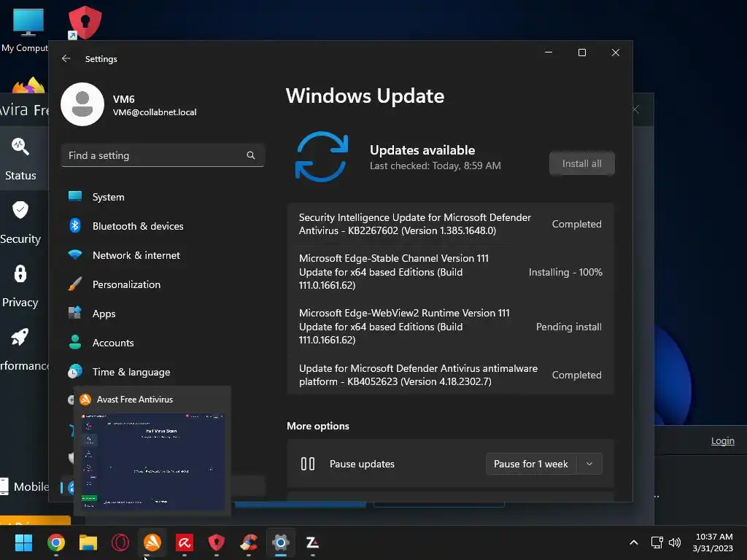Expand the pause duration chevron arrow
This screenshot has height=560, width=747.
click(589, 464)
